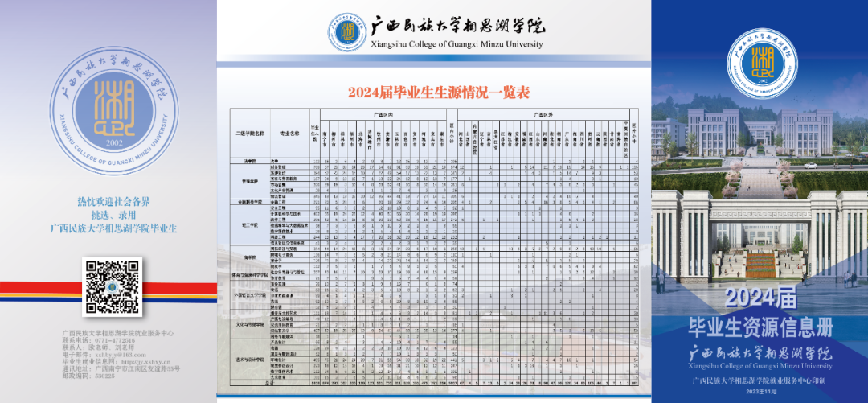The height and width of the screenshot is (403, 868).
Task: Click the 通讯地址 address line
Action: (x=121, y=368)
